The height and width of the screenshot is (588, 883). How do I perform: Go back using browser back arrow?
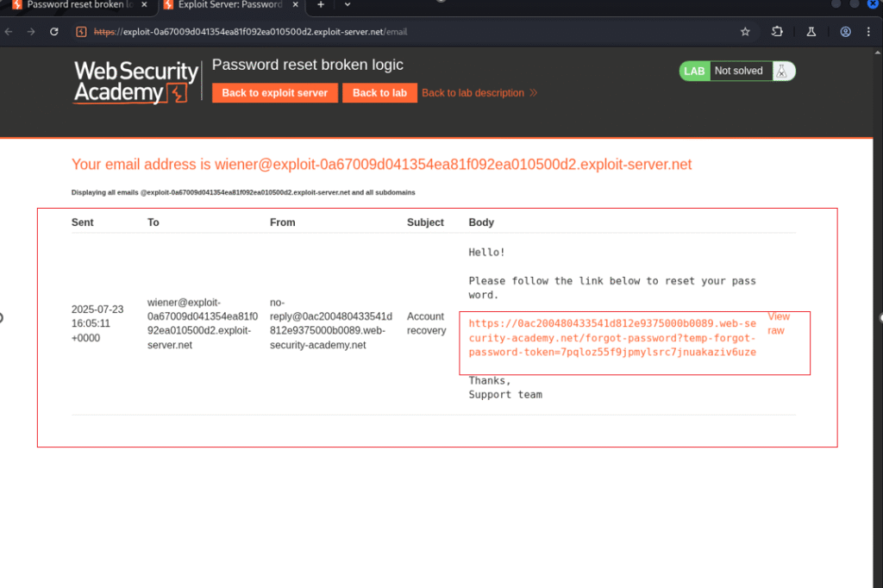coord(9,32)
